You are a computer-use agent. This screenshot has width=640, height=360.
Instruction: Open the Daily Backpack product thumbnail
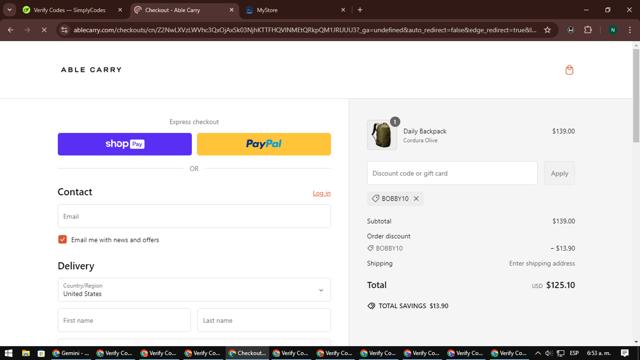[382, 135]
